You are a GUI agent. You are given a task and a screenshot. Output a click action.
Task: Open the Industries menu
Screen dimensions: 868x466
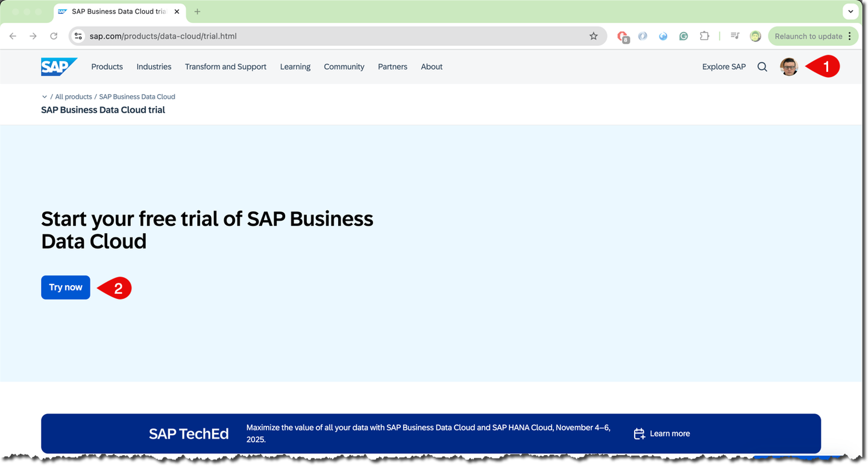[x=154, y=67]
